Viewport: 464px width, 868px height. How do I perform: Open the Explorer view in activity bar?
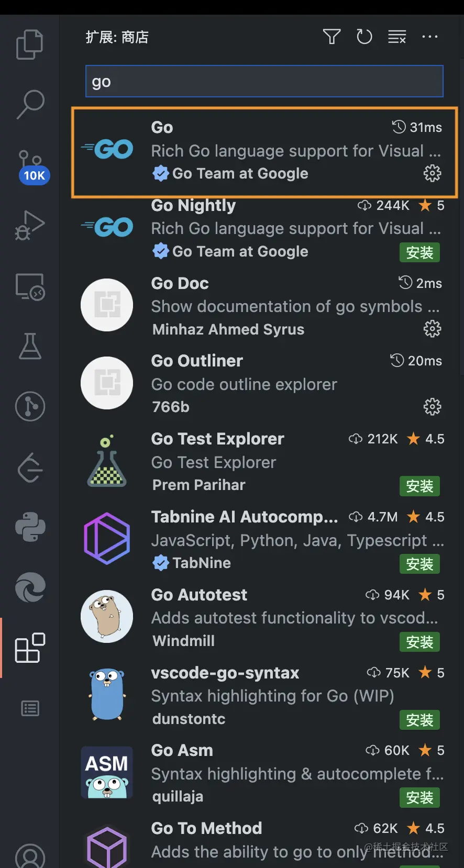click(x=30, y=44)
